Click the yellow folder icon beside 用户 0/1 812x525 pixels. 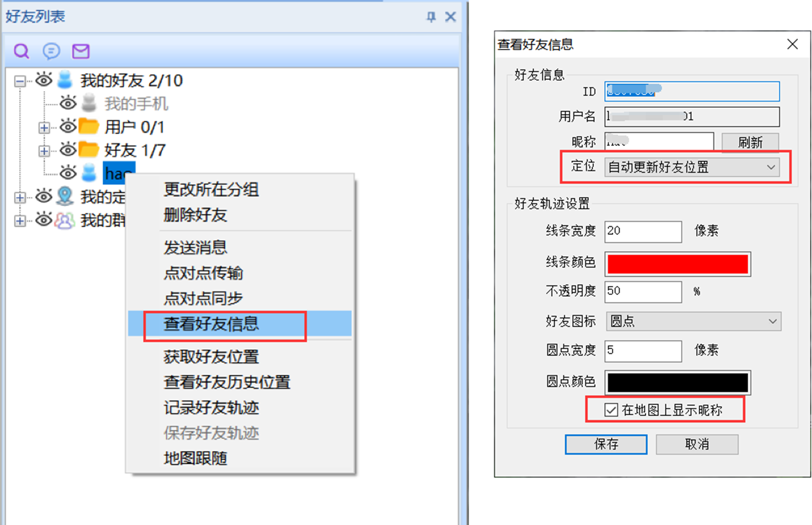tap(89, 127)
